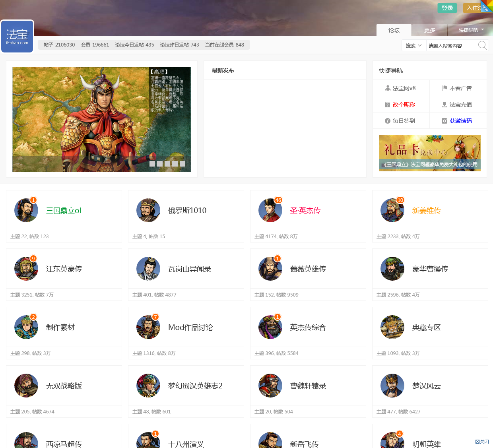This screenshot has width=493, height=448.
Task: Open the 梦幻蜀汉英雄志2 forum avatar
Action: pyautogui.click(x=148, y=386)
